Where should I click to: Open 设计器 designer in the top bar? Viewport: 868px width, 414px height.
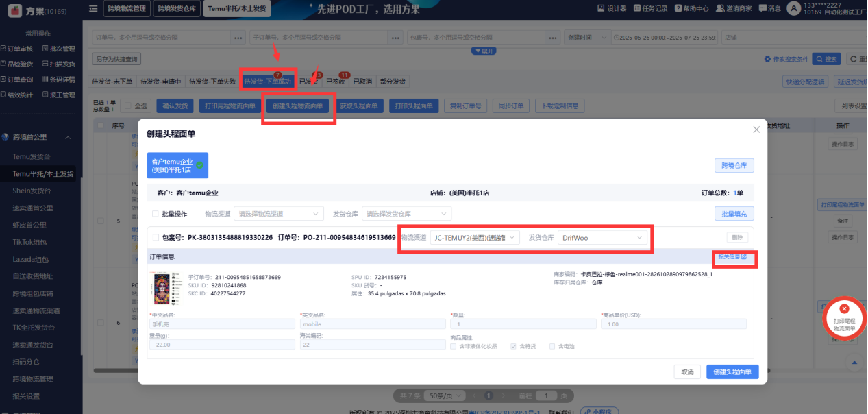612,9
